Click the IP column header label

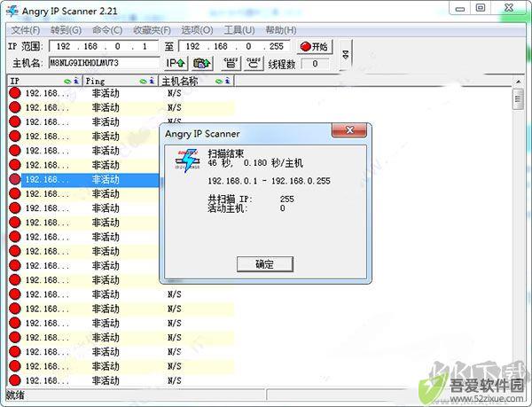[x=14, y=81]
